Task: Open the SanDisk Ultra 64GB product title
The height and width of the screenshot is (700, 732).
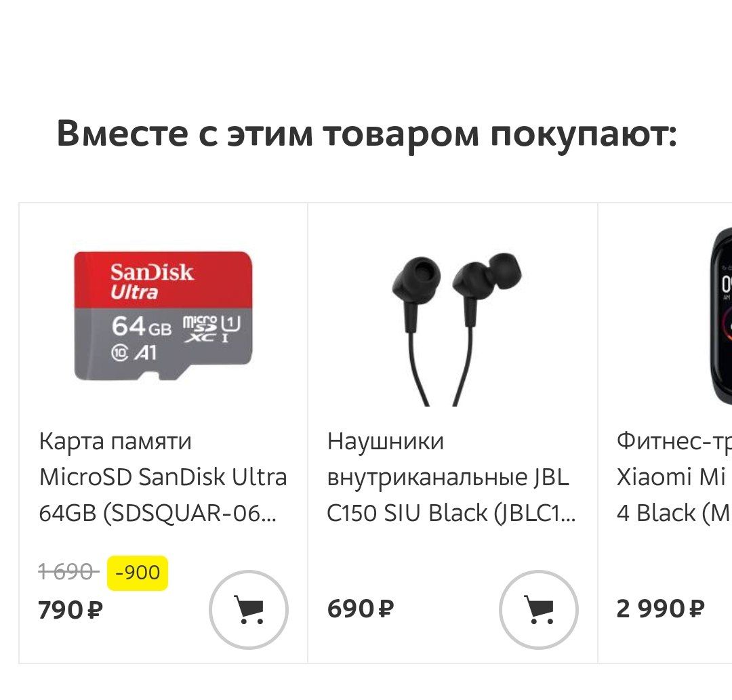Action: [163, 477]
